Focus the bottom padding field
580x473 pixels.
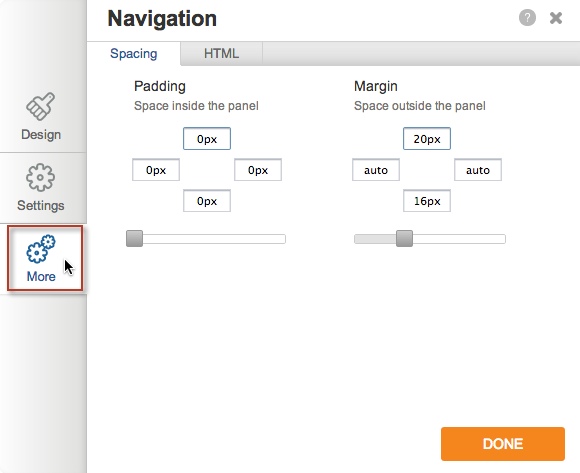coord(207,201)
